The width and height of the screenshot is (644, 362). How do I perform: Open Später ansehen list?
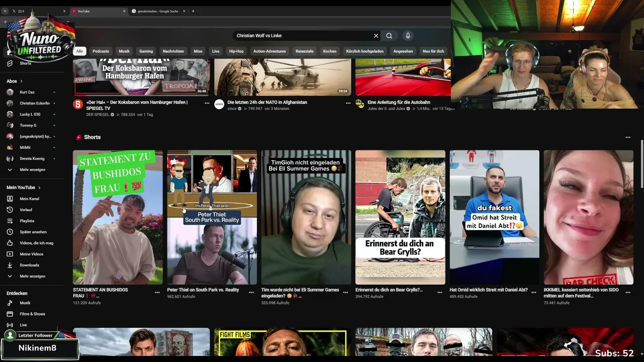(30, 232)
